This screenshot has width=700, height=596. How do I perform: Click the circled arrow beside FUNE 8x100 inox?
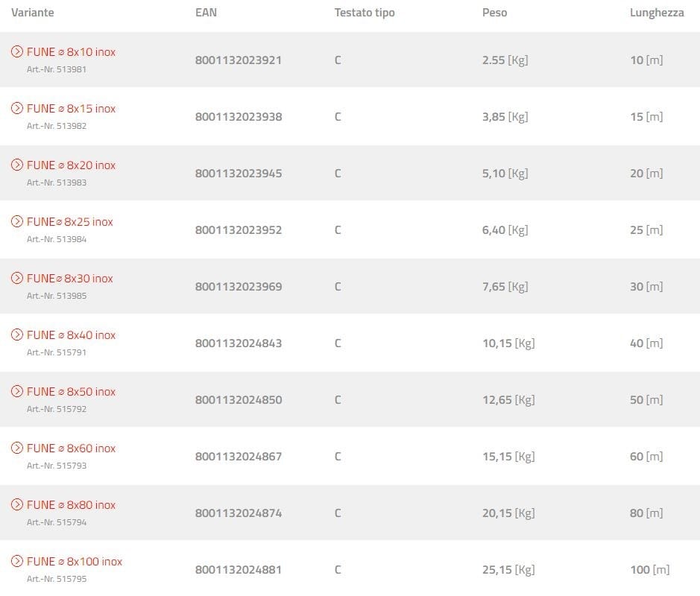tap(17, 561)
